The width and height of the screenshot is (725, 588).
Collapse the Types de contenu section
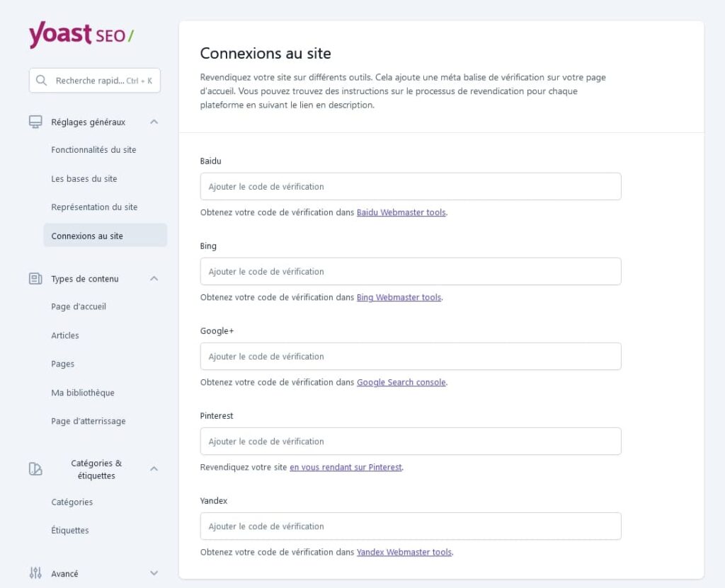tap(154, 278)
